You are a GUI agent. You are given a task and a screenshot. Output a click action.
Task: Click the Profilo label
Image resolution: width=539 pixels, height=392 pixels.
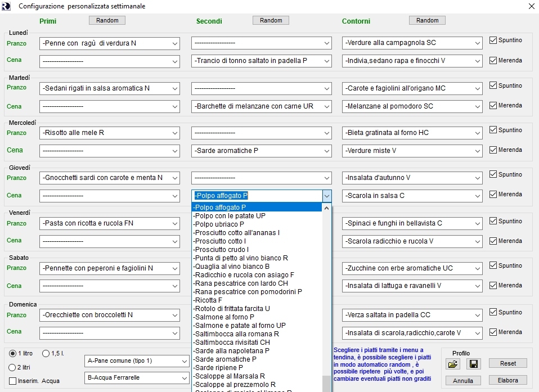(x=461, y=353)
